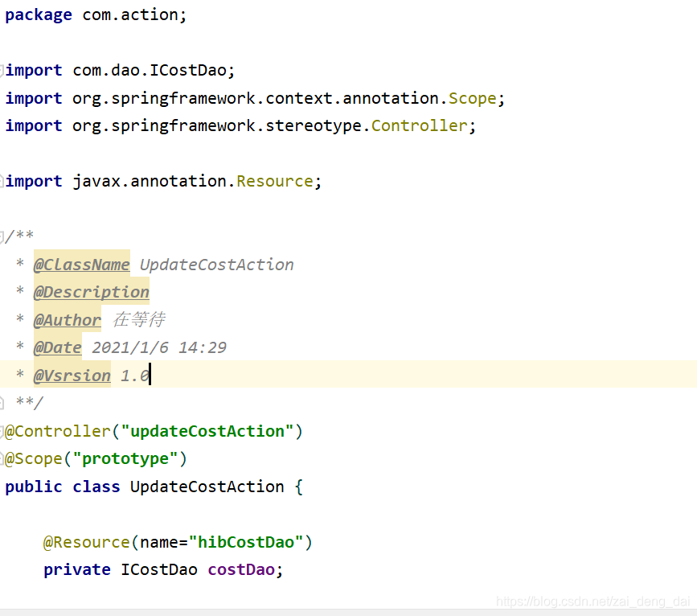Click Resource in the javax import
The height and width of the screenshot is (616, 697).
[x=275, y=182]
